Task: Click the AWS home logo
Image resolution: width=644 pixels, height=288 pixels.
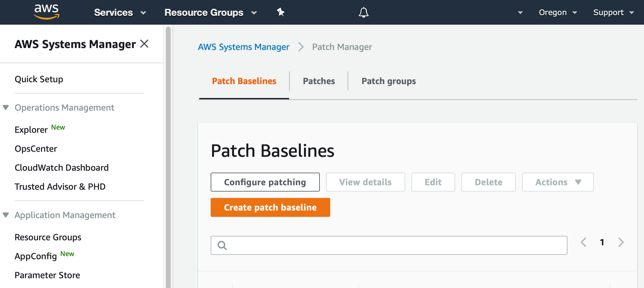Action: pos(46,12)
